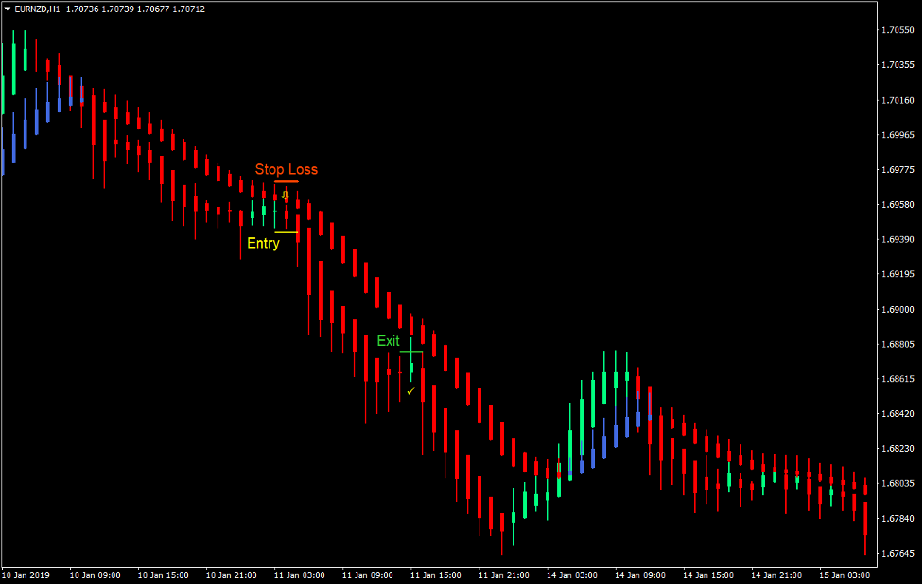
Task: Click the yellow Entry line
Action: pos(287,232)
